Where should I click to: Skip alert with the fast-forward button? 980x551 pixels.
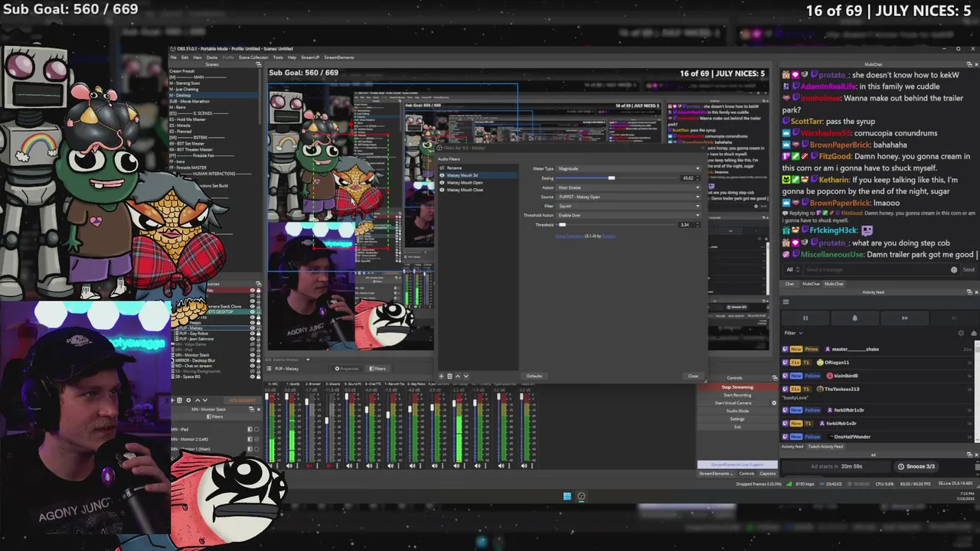(905, 318)
